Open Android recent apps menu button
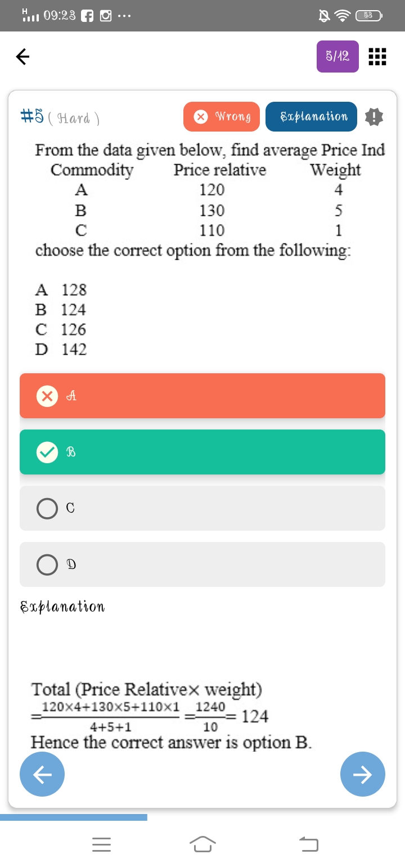The width and height of the screenshot is (405, 868). (102, 843)
